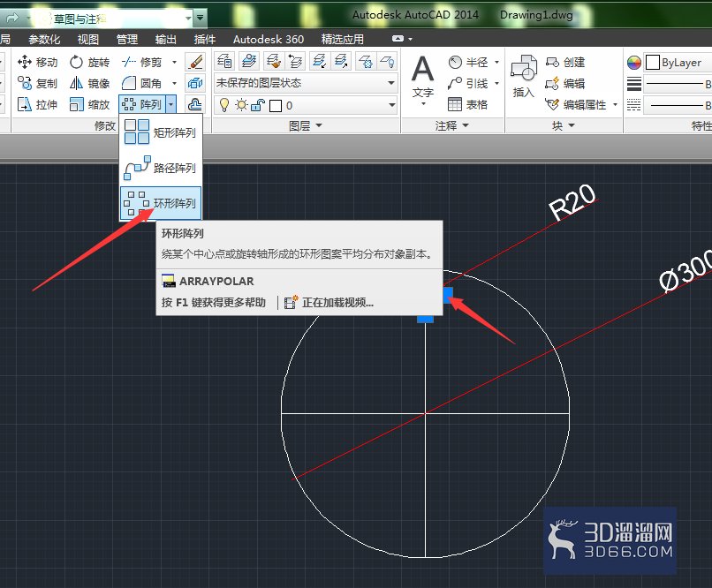Open the 精选应用 ribbon tab
Screen dimensions: 712x588
point(343,39)
